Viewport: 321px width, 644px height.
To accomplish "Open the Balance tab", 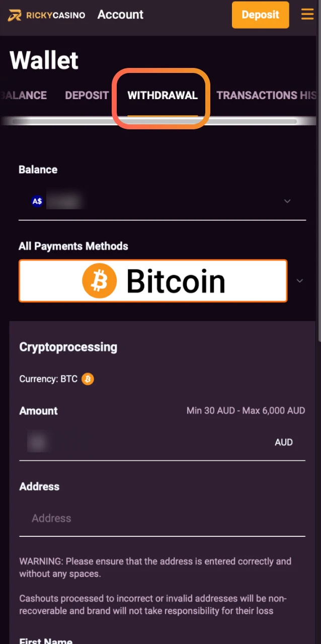I will (24, 95).
